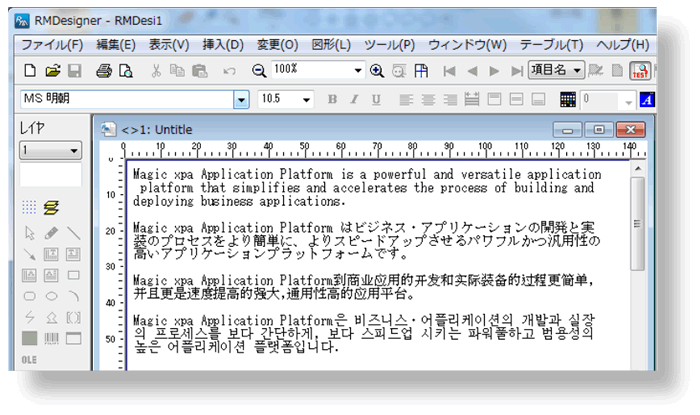This screenshot has width=700, height=415.
Task: Expand the MS 明朝 font dropdown
Action: [241, 100]
